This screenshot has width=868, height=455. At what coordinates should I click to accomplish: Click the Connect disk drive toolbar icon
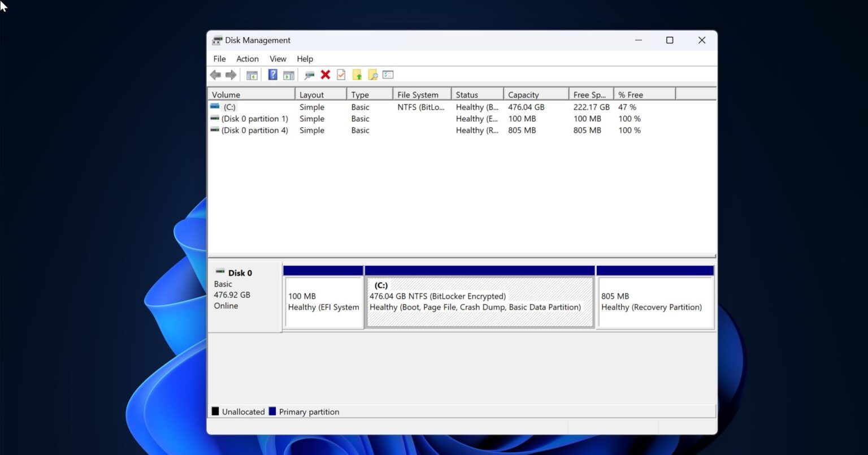point(309,75)
